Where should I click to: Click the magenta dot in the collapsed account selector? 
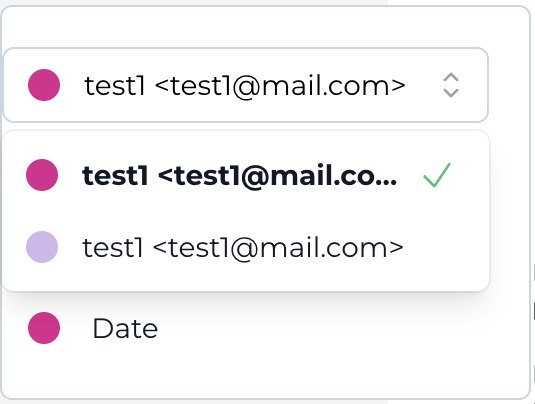coord(44,85)
